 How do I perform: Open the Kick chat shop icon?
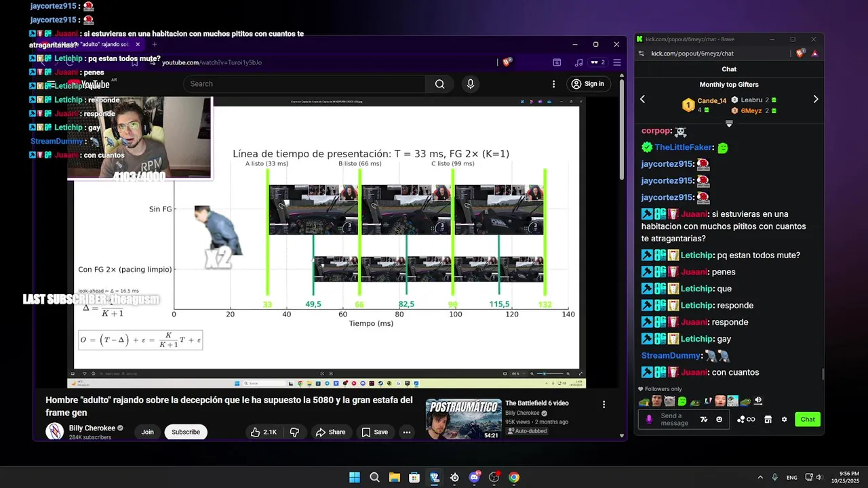[x=768, y=420]
